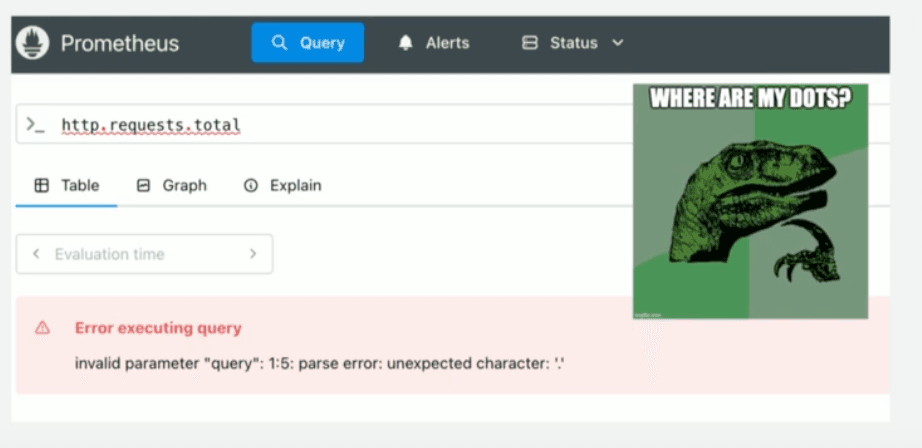Click the server icon beside Status
Viewport: 922px width, 448px height.
click(x=530, y=43)
